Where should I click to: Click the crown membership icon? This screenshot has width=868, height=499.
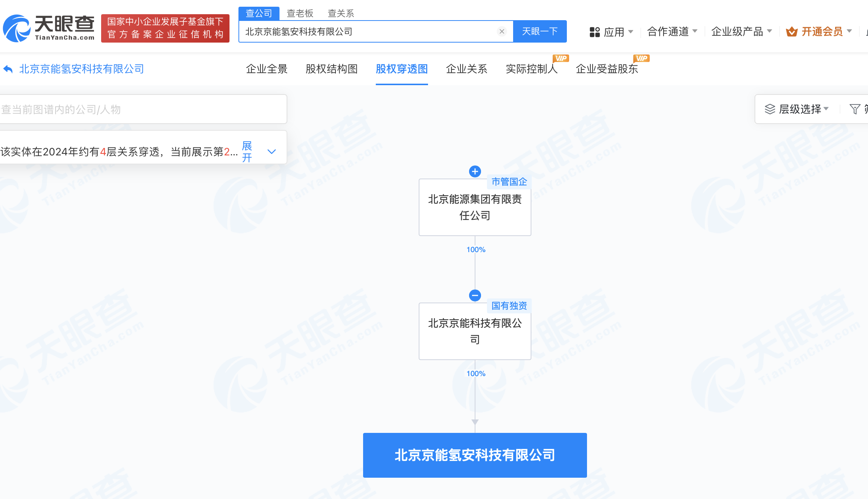click(x=791, y=32)
